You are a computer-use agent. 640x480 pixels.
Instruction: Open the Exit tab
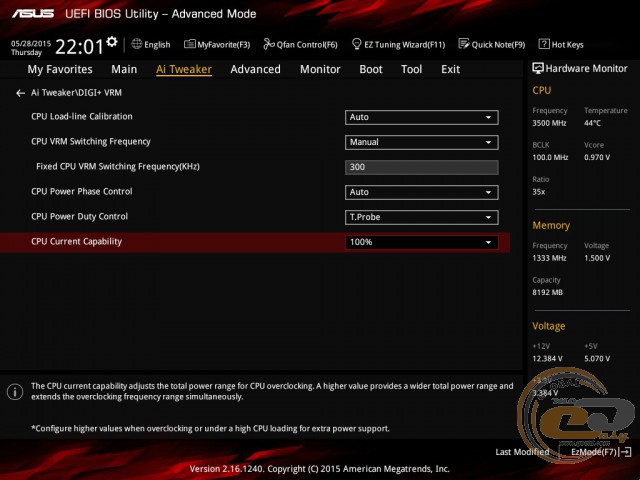pos(450,69)
